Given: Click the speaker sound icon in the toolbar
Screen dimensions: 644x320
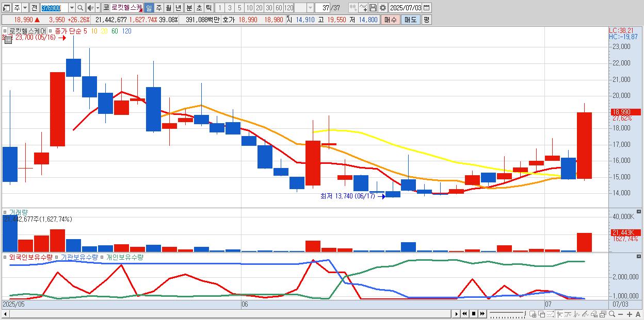Looking at the screenshot, I should click(x=90, y=8).
